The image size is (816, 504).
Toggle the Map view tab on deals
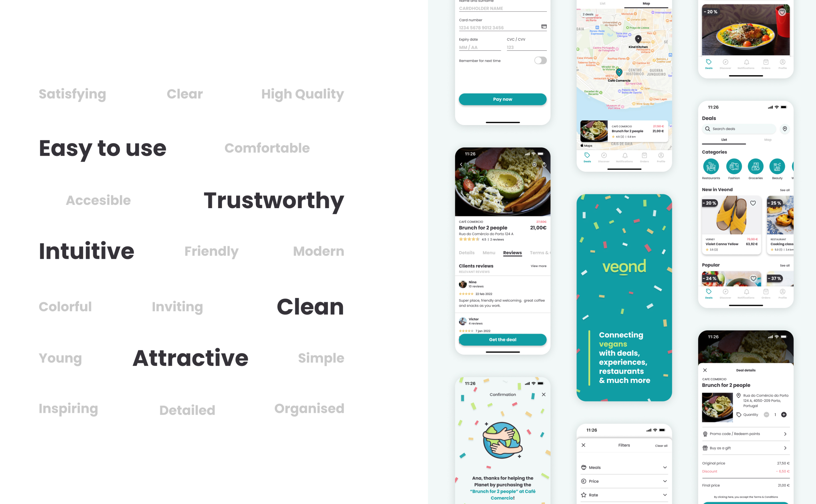pos(768,140)
